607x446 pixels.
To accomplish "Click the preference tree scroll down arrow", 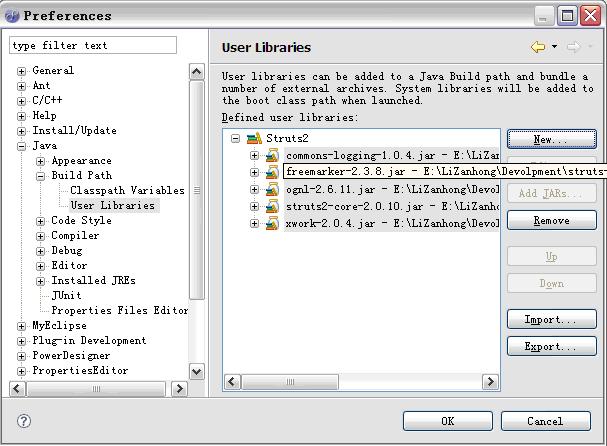I will 197,372.
